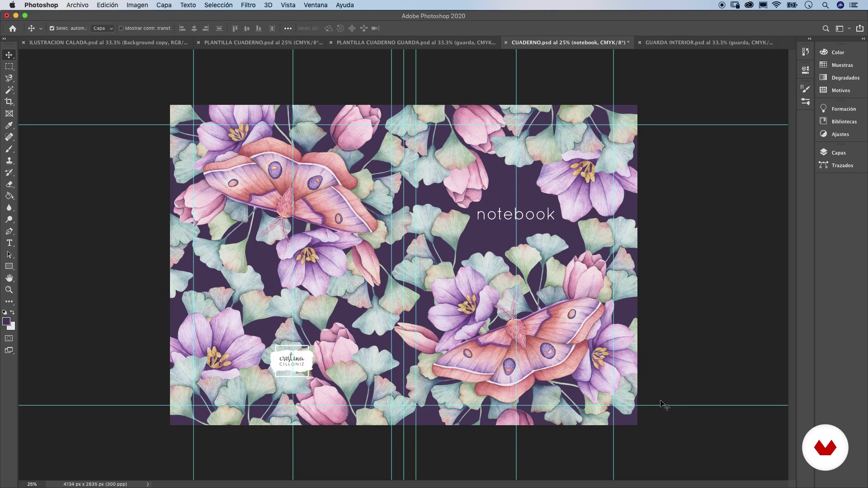Open the Ajustes panel
This screenshot has height=488, width=868.
[x=840, y=134]
